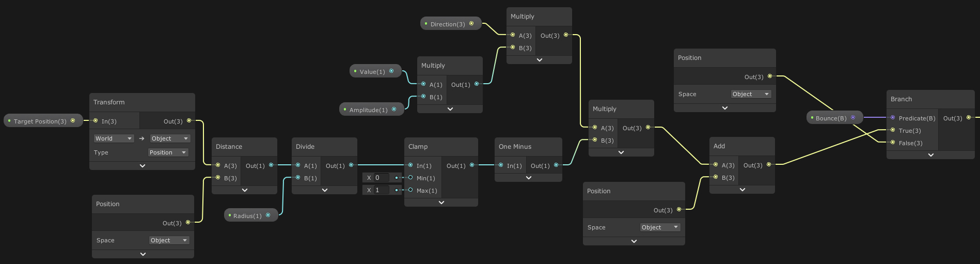Open Space dropdown on Position node feeding Add
Viewport: 980px width, 264px height.
(660, 227)
